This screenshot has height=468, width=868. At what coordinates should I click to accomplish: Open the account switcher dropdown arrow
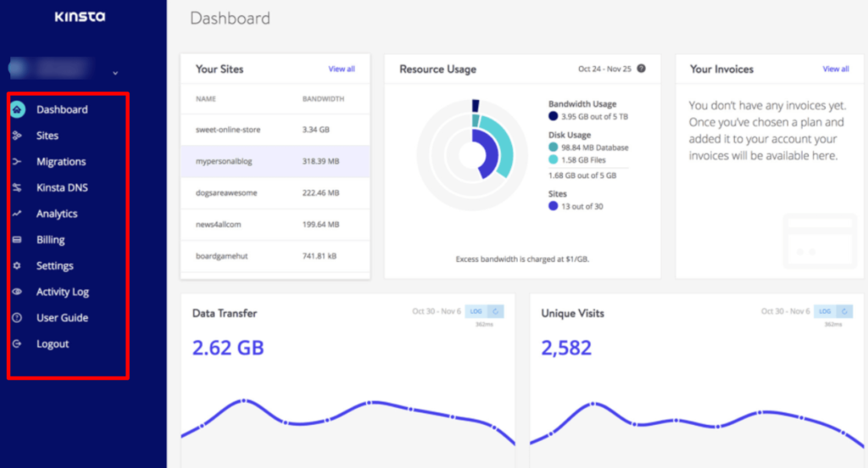point(115,73)
